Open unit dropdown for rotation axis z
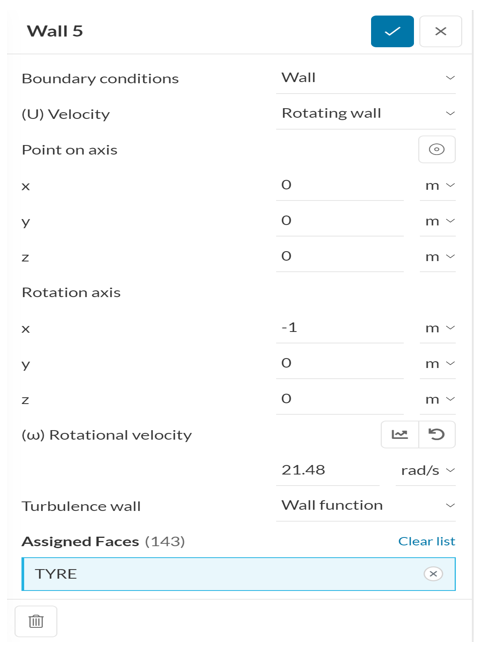The height and width of the screenshot is (657, 482). 438,399
